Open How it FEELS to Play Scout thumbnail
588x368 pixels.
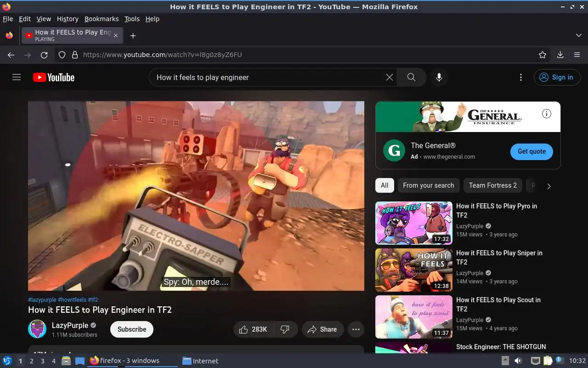click(x=414, y=317)
